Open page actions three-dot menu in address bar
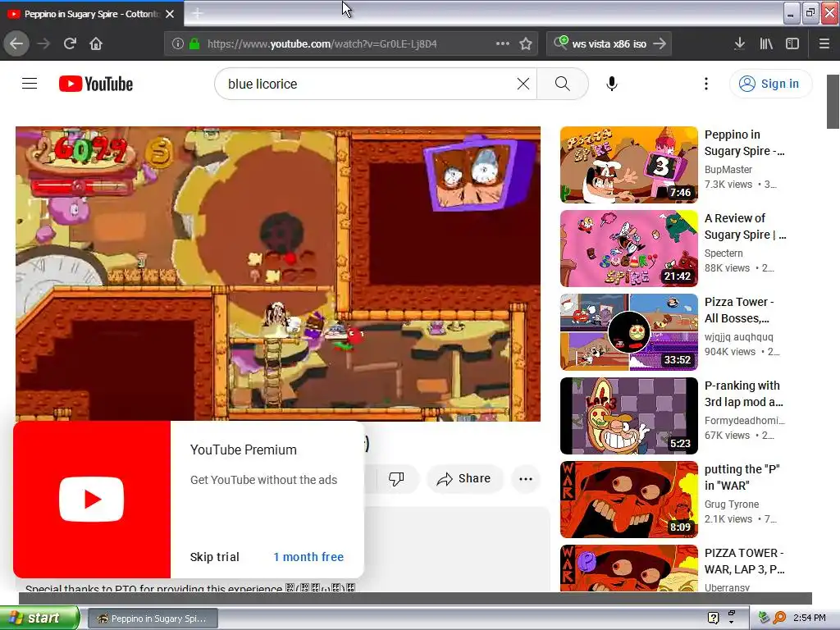The height and width of the screenshot is (630, 840). (x=503, y=43)
